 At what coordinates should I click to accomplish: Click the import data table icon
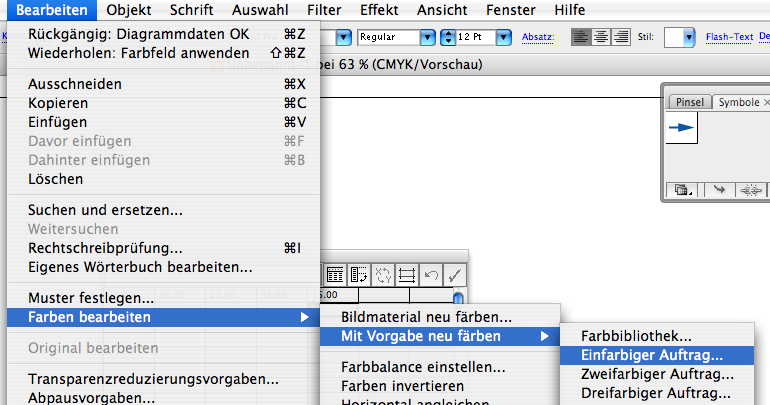335,275
